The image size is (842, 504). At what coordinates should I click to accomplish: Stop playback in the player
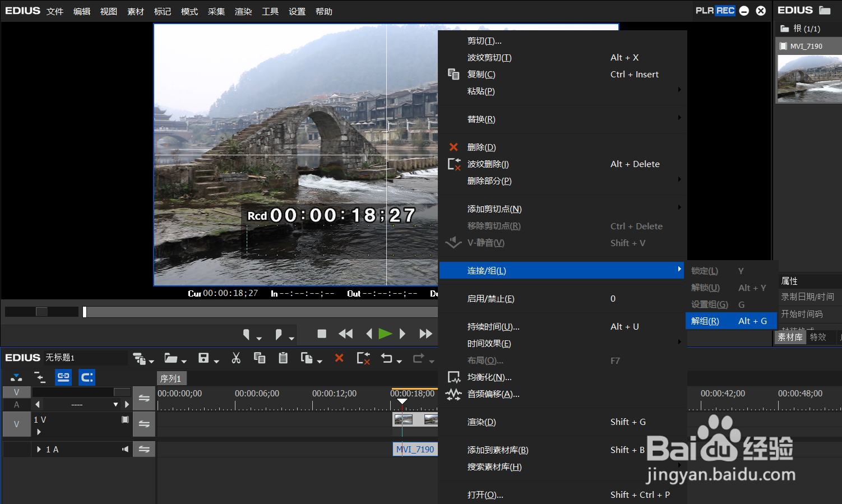(x=322, y=334)
